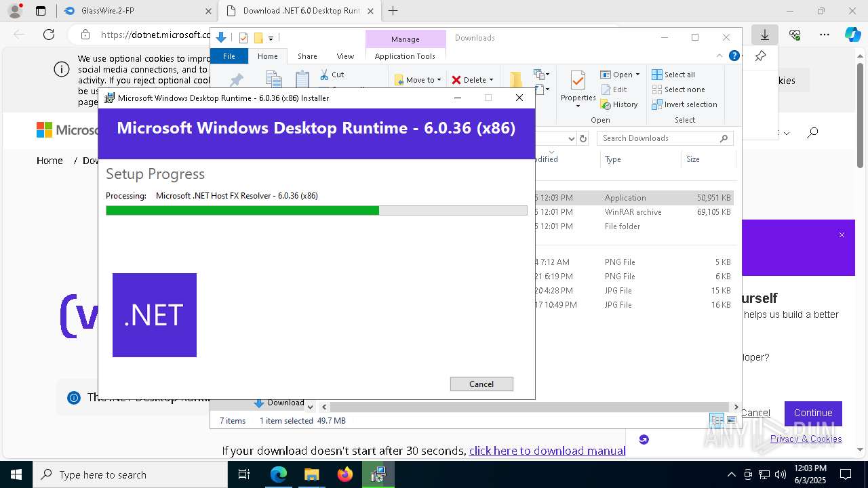Open the Delete dropdown in ribbon
This screenshot has width=868, height=488.
tap(473, 80)
